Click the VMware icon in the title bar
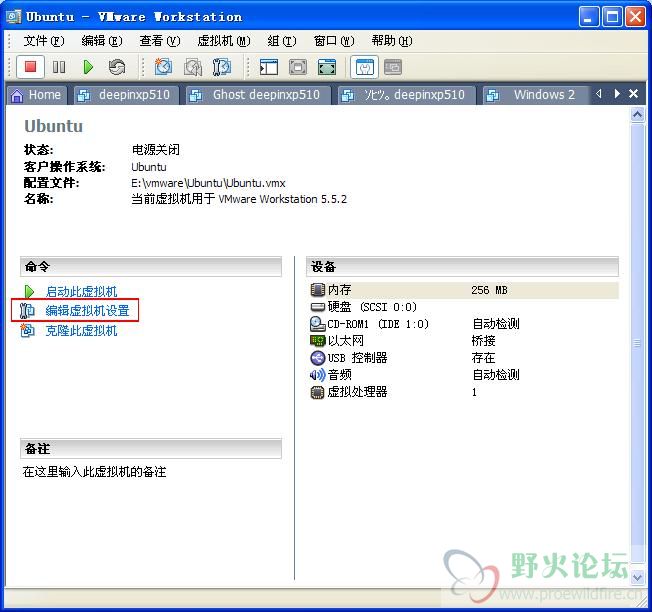 point(14,17)
